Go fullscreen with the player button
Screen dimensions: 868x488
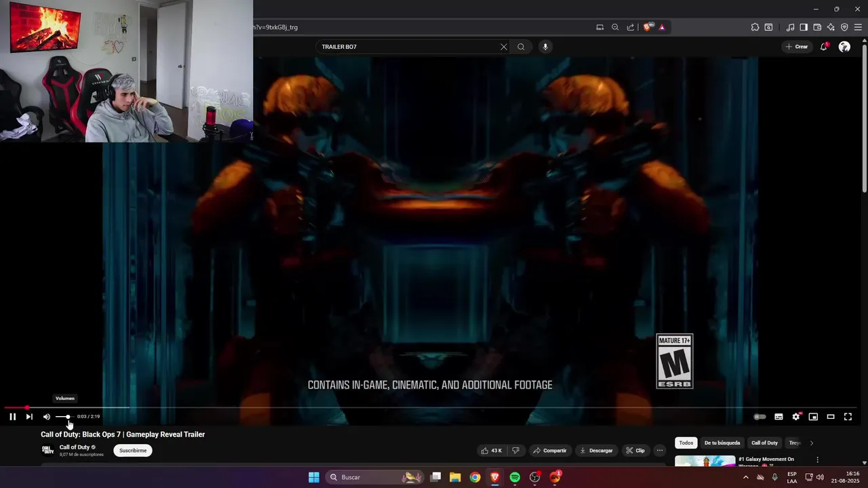[848, 417]
